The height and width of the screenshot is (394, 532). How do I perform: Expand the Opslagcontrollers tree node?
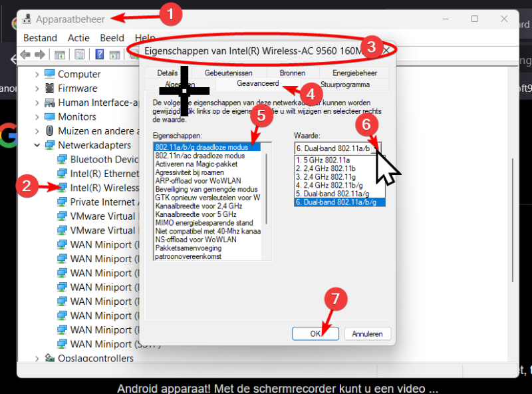coord(37,359)
